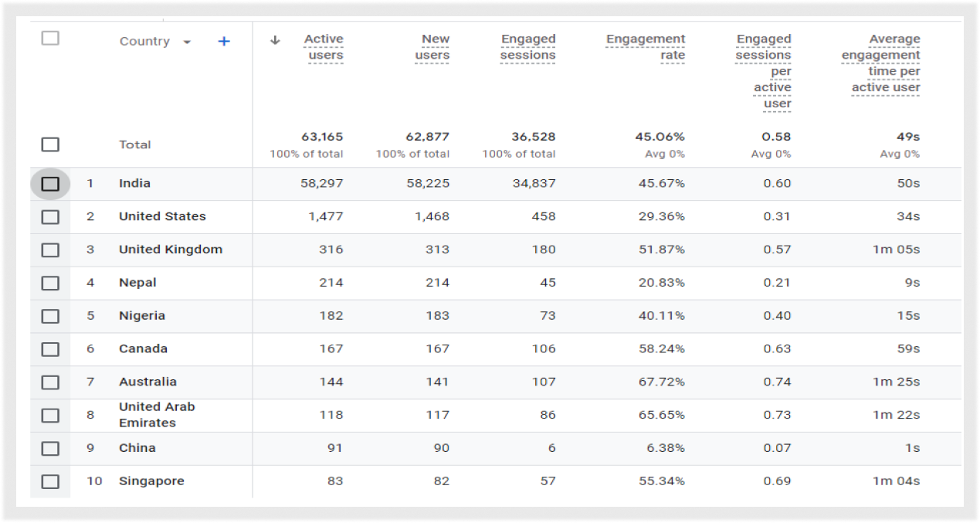
Task: Toggle the select-all checkbox in header
Action: pyautogui.click(x=50, y=38)
